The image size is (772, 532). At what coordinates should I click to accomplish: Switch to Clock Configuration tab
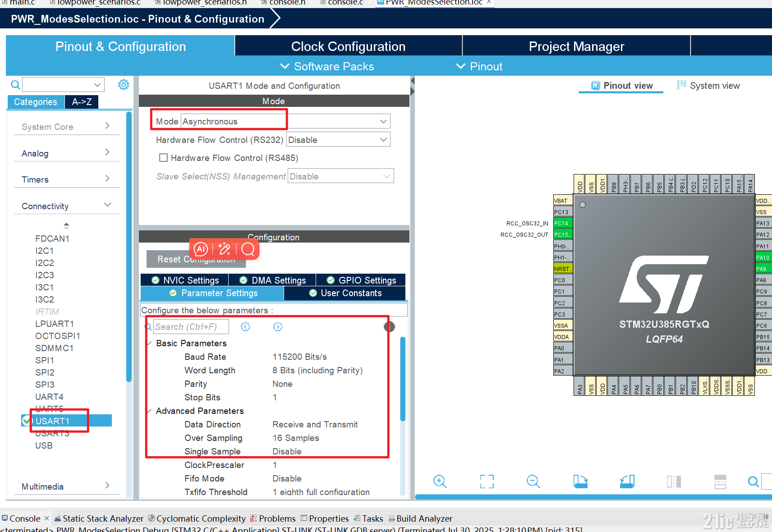(x=348, y=46)
